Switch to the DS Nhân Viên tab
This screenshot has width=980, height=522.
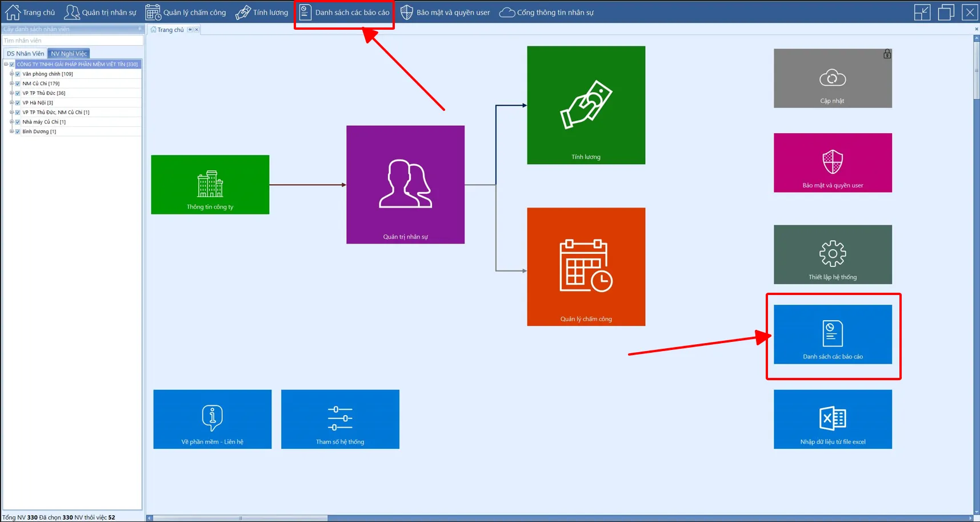point(25,54)
